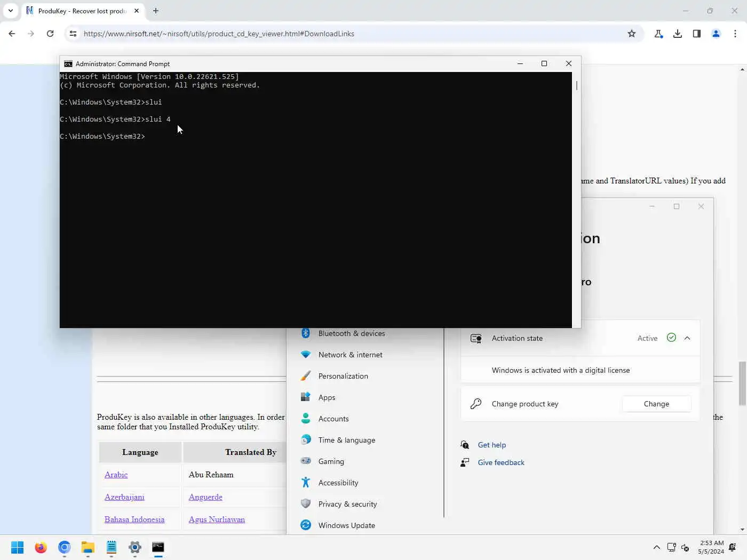Click the Bluetooth icon in Settings sidebar
The image size is (747, 560).
click(306, 333)
